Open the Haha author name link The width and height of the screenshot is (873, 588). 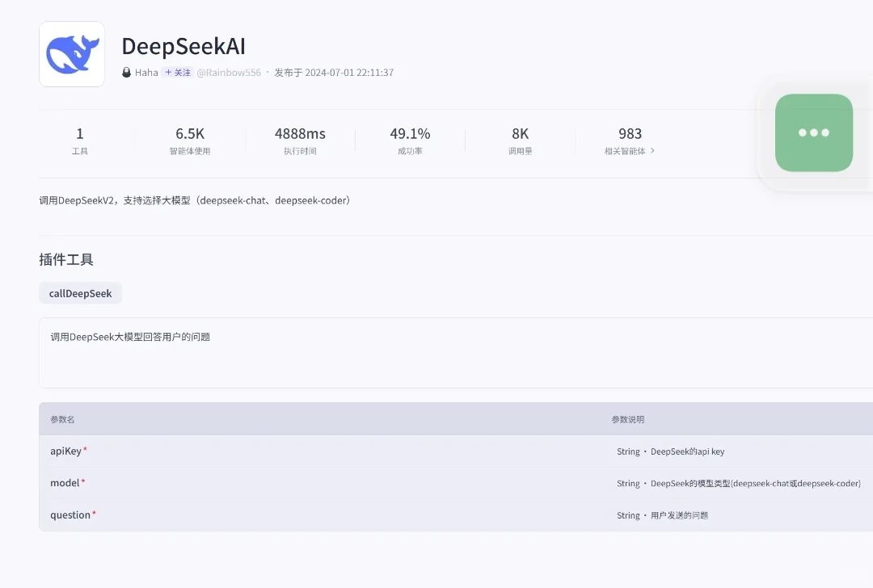pyautogui.click(x=146, y=73)
